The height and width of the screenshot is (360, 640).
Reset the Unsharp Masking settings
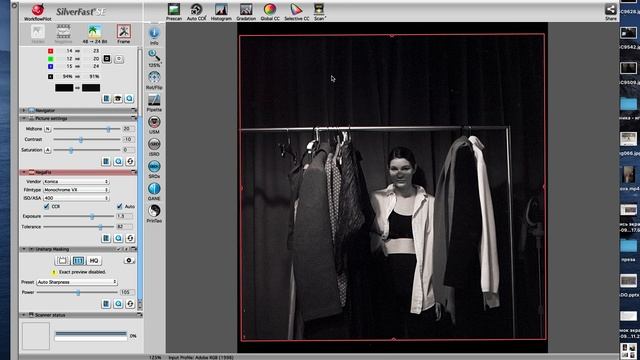tap(130, 304)
